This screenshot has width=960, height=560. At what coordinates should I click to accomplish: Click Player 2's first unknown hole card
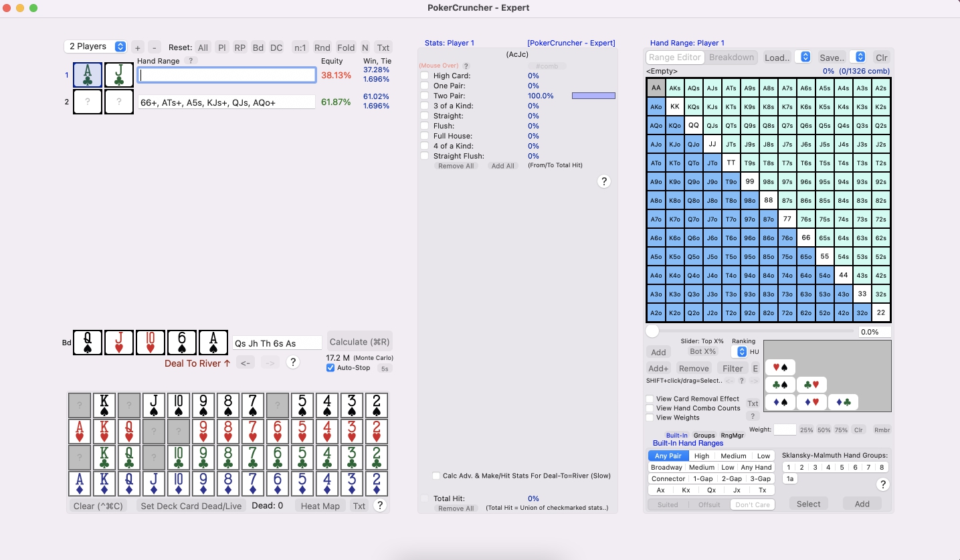pyautogui.click(x=88, y=102)
